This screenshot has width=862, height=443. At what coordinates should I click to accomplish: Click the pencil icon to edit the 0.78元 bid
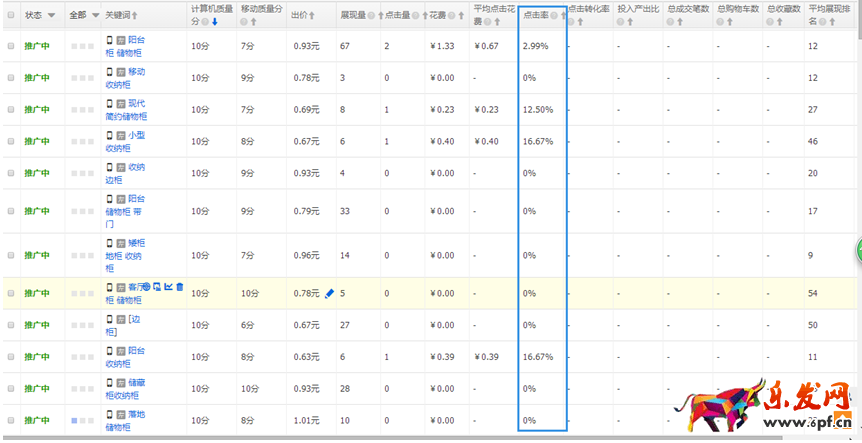[330, 293]
